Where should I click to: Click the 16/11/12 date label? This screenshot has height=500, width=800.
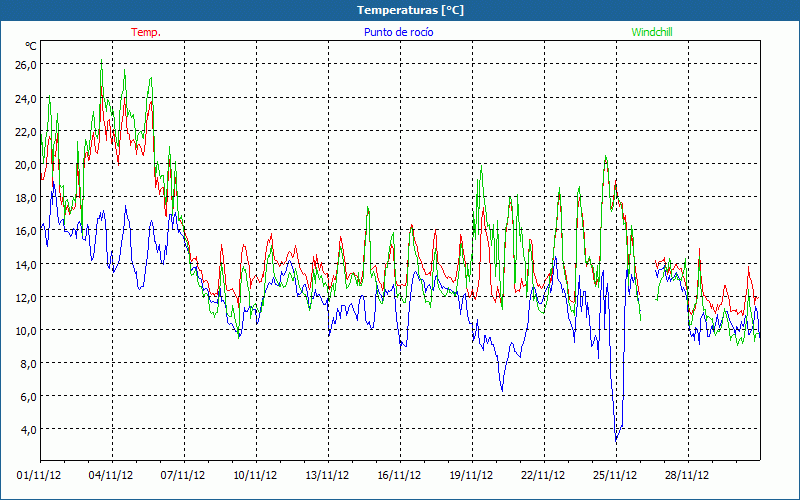click(399, 475)
